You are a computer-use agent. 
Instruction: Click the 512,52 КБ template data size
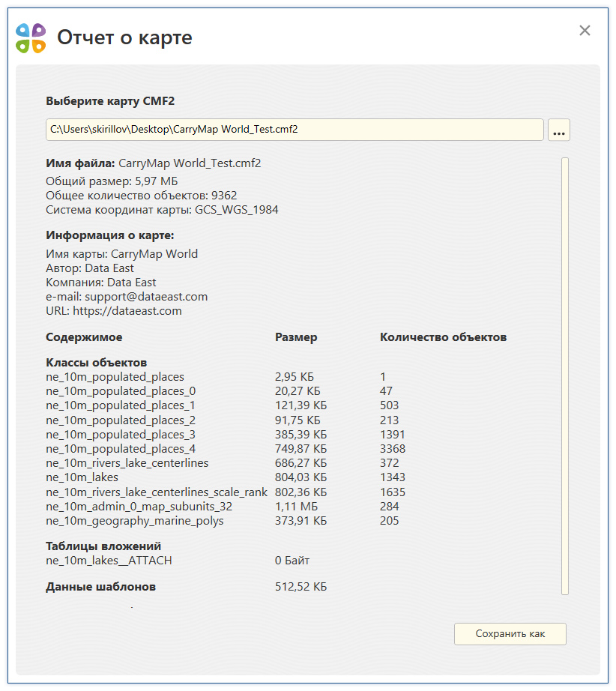click(301, 587)
